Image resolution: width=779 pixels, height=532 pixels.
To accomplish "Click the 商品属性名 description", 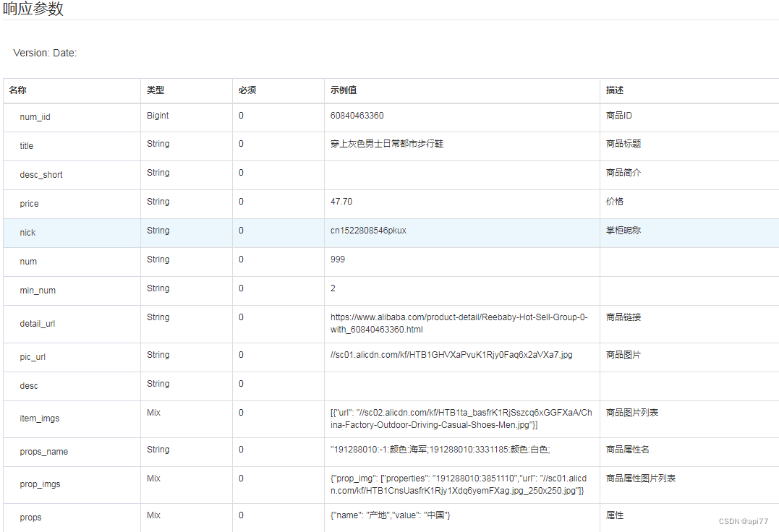I will [628, 450].
